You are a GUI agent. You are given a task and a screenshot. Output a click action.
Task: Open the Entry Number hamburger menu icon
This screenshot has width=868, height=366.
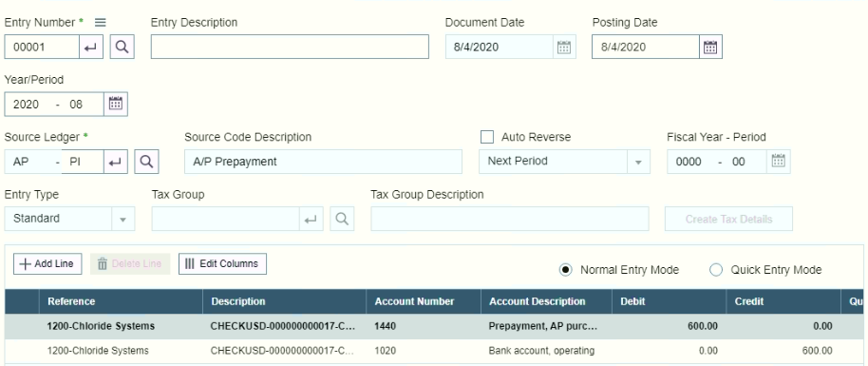101,22
